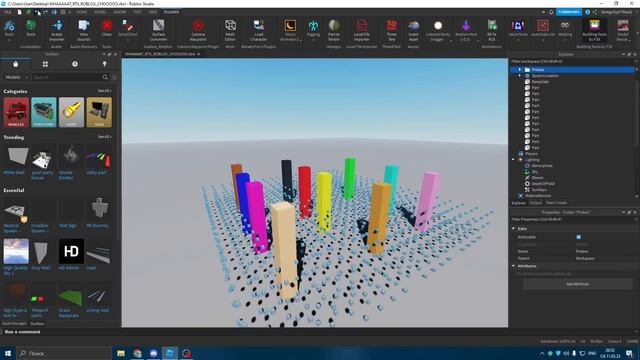Viewport: 640px width, 360px height.
Task: Open the Celestial Body Dragger dropdown arrow
Action: 451,40
